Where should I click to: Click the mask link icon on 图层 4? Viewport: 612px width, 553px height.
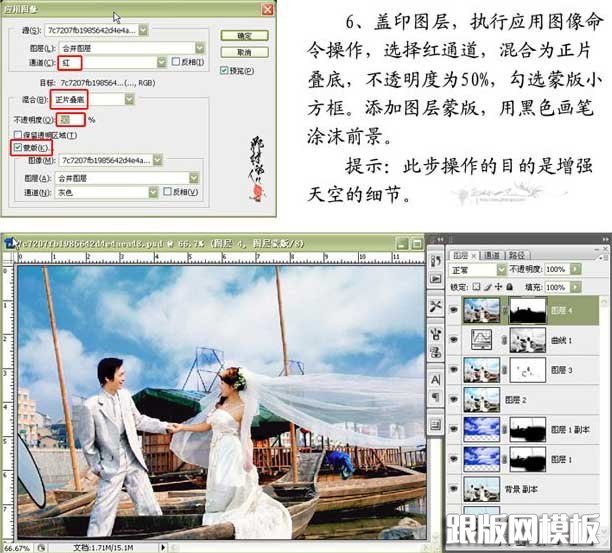coord(505,310)
